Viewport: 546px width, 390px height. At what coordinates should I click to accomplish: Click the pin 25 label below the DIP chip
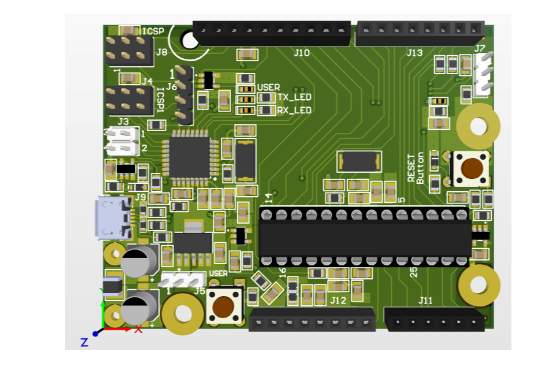(x=413, y=272)
